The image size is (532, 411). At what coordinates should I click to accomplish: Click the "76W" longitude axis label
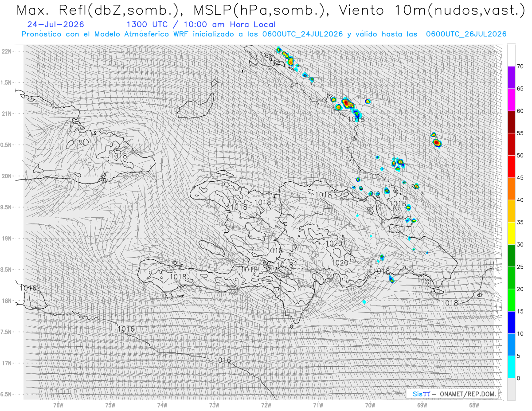pyautogui.click(x=58, y=405)
